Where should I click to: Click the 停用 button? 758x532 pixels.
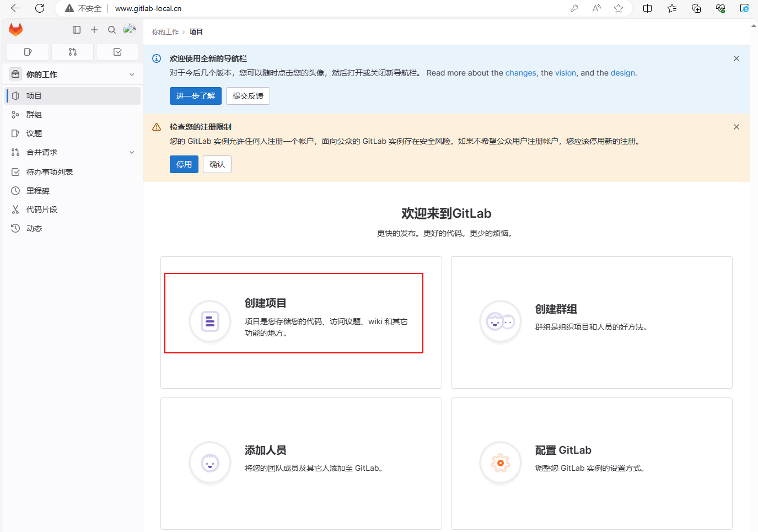click(x=184, y=164)
